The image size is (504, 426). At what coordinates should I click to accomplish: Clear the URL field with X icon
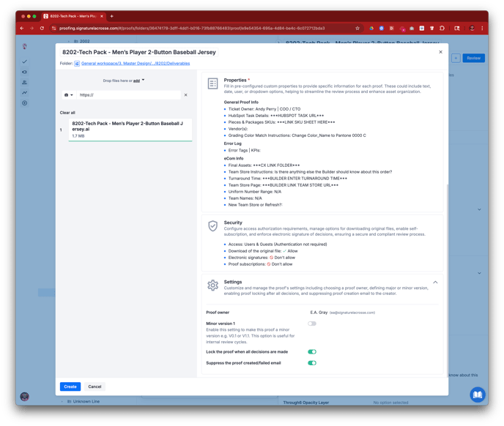point(185,95)
